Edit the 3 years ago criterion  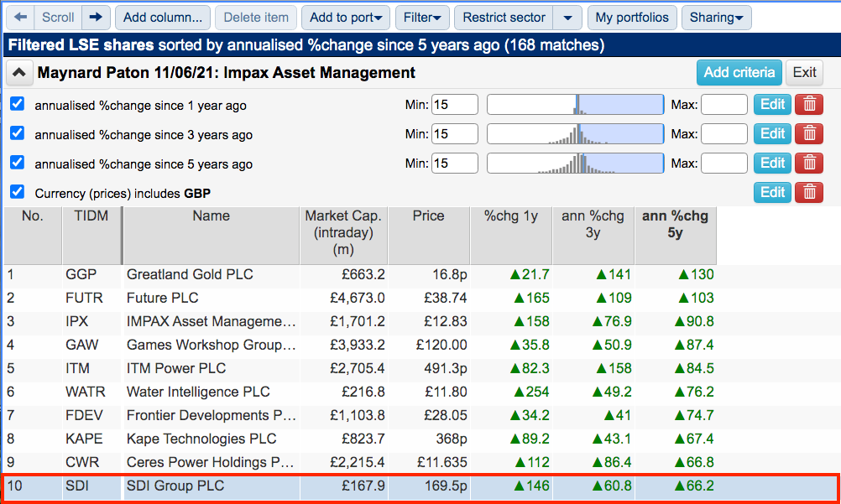(x=772, y=134)
